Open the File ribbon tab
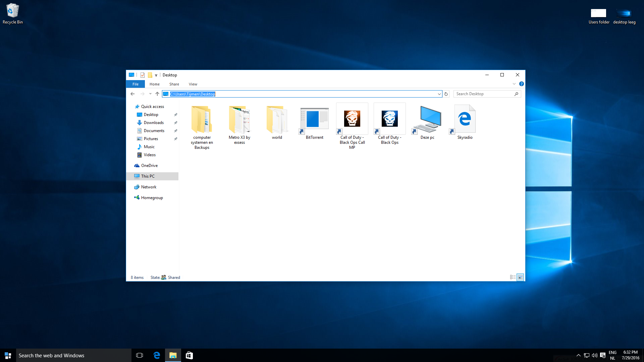644x362 pixels. point(136,84)
